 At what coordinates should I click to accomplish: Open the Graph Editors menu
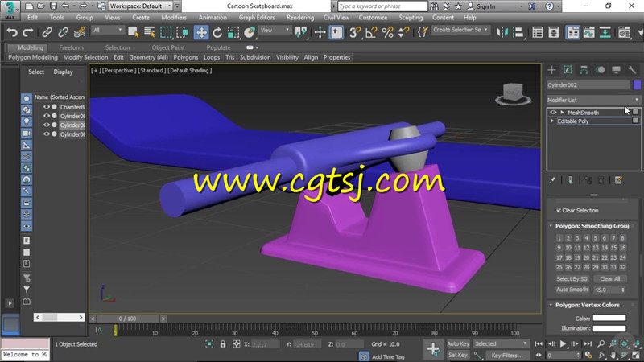pos(257,18)
